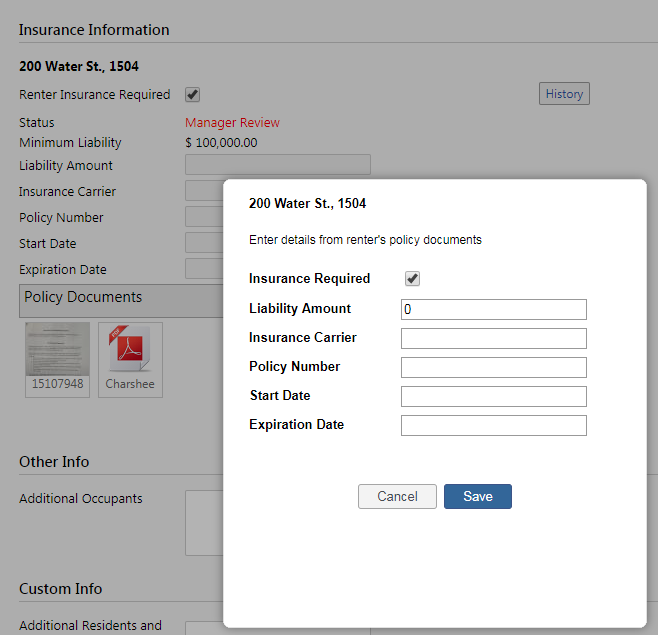Cancel the policy details dialog

coord(397,497)
